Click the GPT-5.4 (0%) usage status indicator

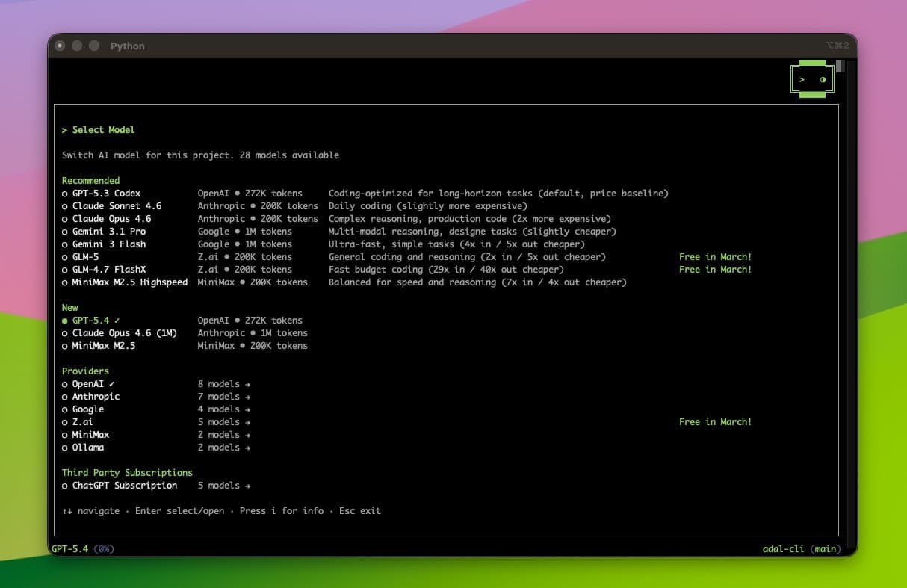pos(82,549)
